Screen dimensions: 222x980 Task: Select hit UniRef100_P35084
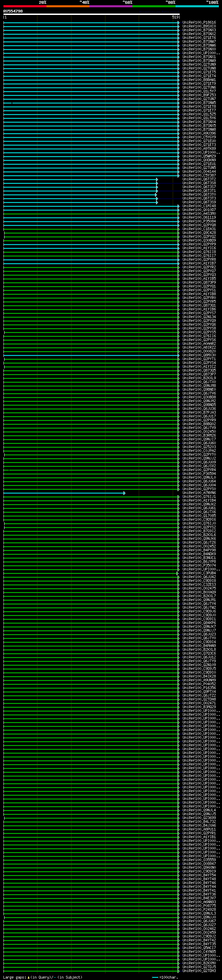pyautogui.click(x=199, y=221)
